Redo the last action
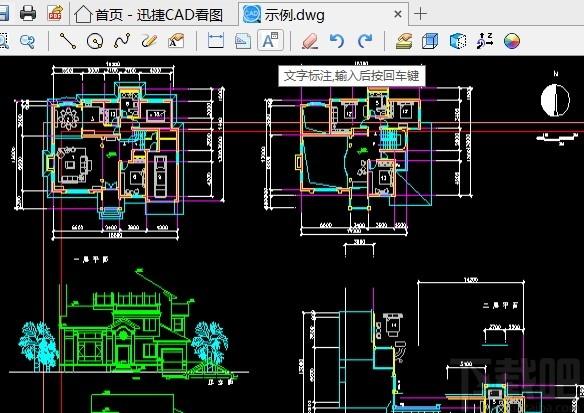The height and width of the screenshot is (413, 584). click(x=365, y=41)
